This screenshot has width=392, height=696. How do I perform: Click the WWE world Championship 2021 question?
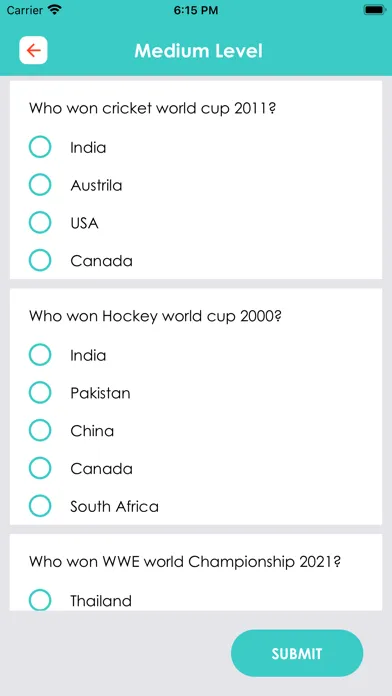(x=185, y=562)
